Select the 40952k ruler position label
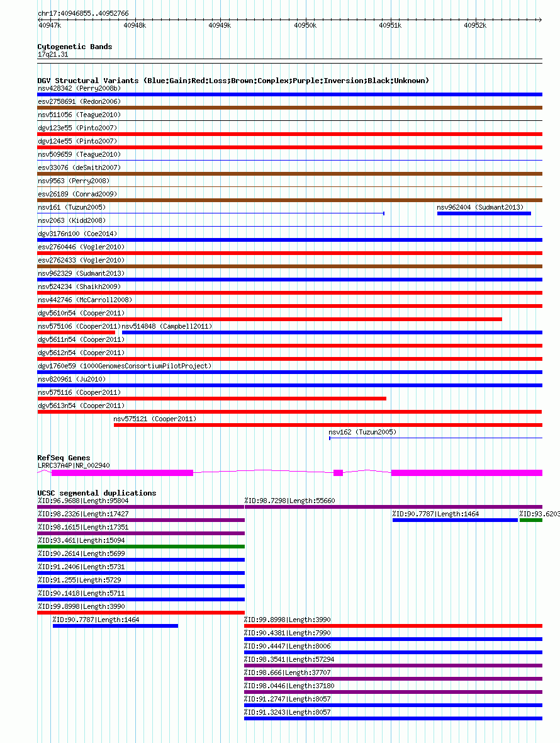 point(475,25)
